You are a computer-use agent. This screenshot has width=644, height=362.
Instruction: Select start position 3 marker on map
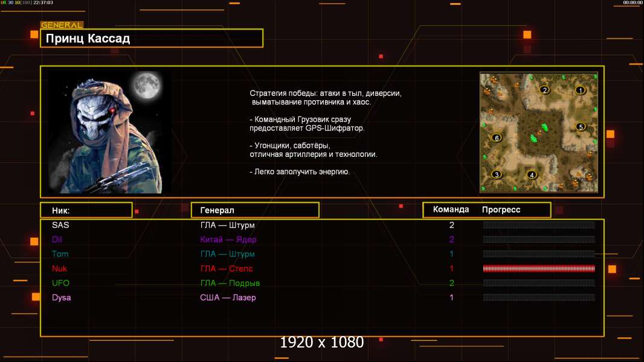point(497,174)
